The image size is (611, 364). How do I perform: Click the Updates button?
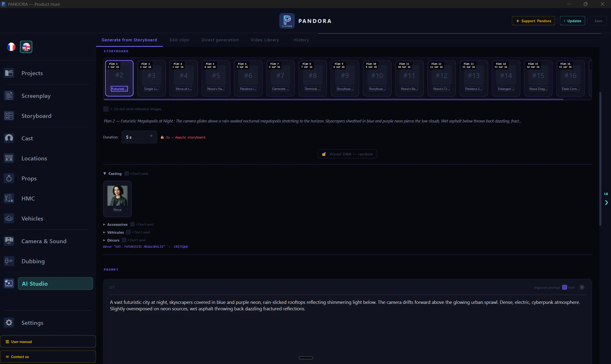coord(573,21)
